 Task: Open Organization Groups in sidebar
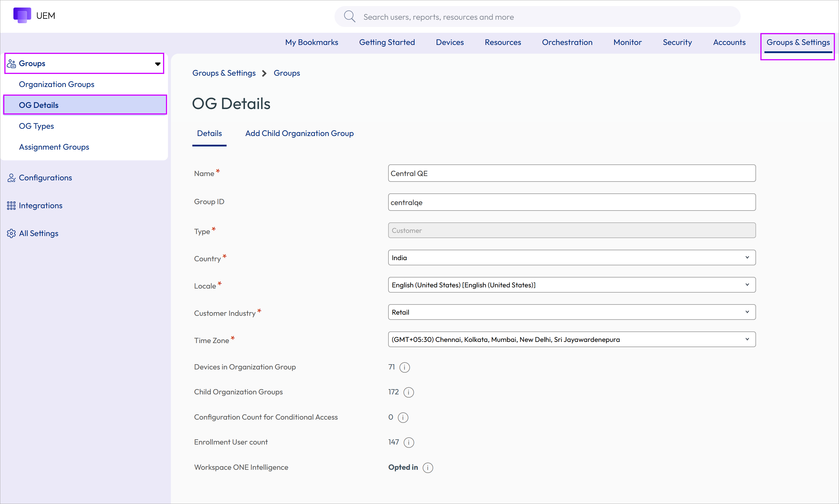[57, 84]
